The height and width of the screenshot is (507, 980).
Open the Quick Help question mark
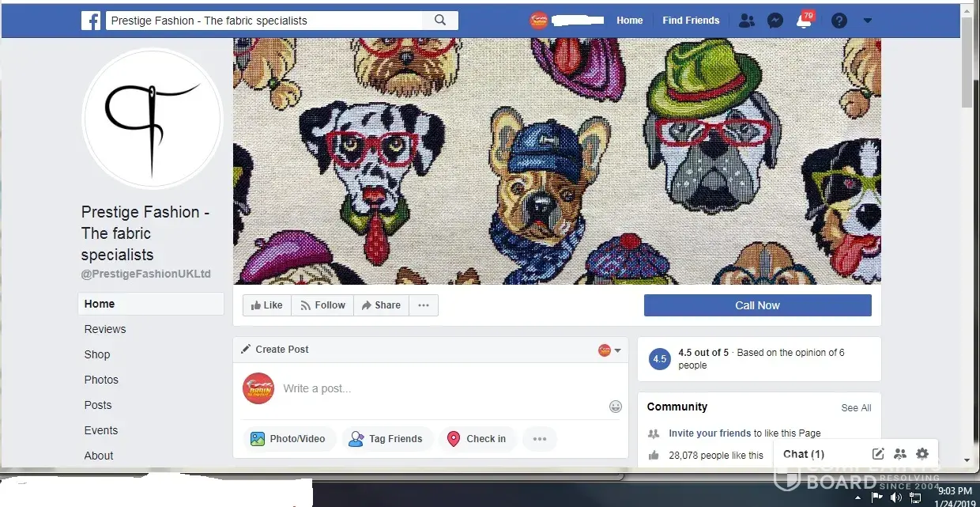[x=839, y=21]
